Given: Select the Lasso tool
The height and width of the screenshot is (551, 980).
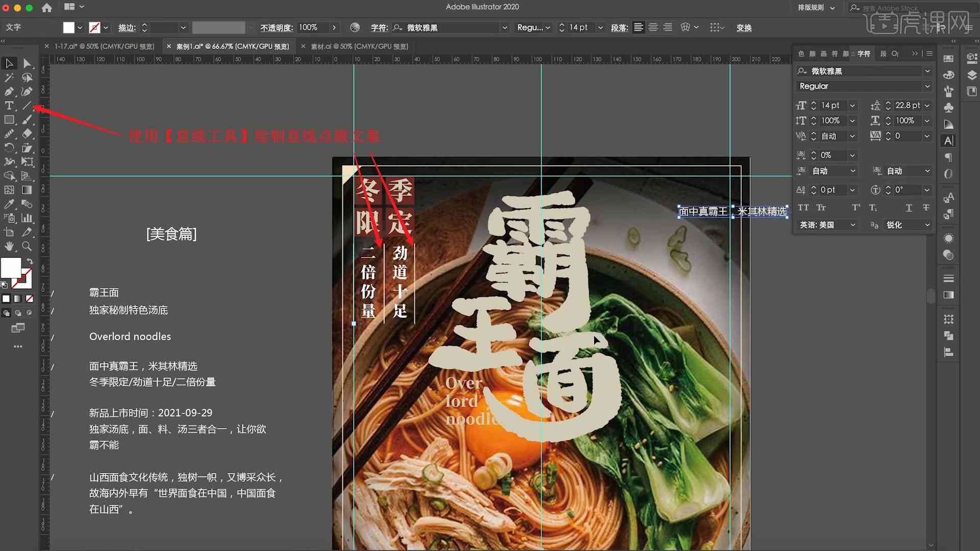Looking at the screenshot, I should coord(27,78).
